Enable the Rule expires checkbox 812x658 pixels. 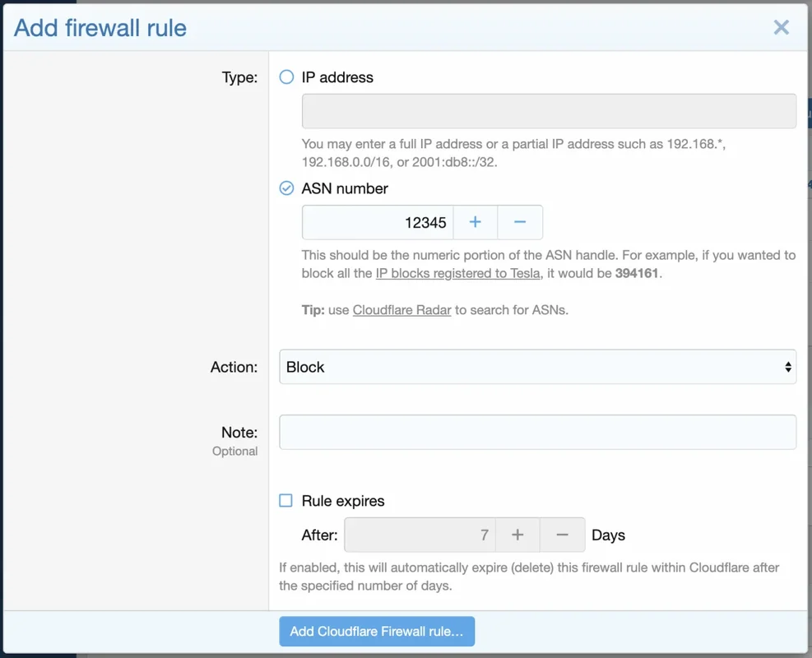click(286, 500)
